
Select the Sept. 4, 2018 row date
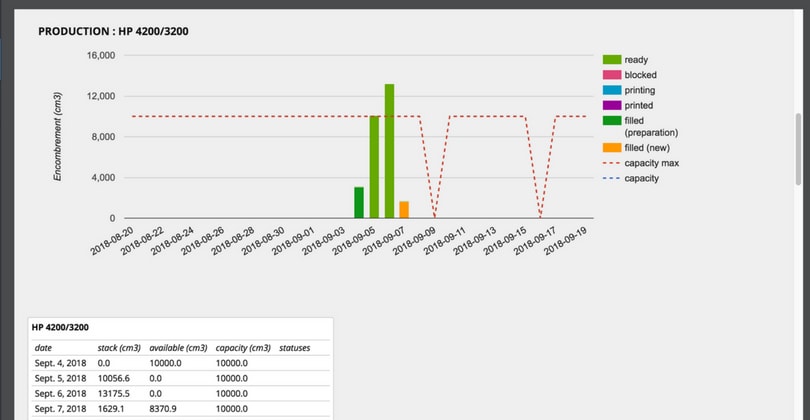tap(60, 363)
